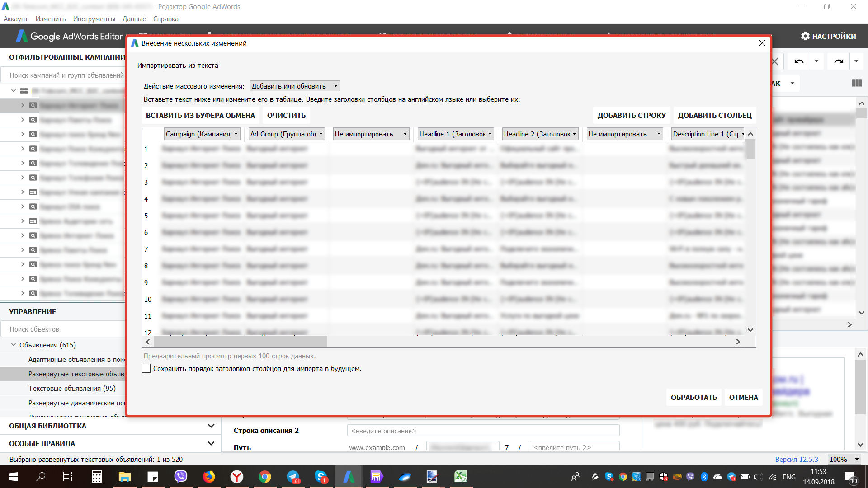Open the Изменить menu
868x488 pixels.
pos(51,19)
